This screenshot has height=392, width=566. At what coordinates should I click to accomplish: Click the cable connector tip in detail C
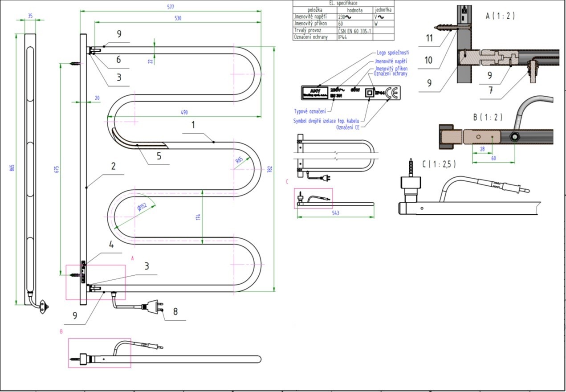(525, 190)
